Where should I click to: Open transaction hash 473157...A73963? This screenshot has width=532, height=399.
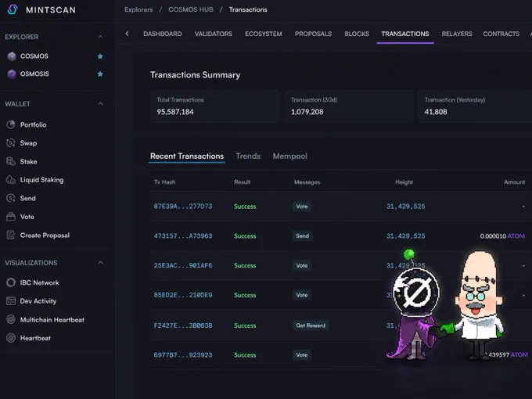pyautogui.click(x=183, y=235)
